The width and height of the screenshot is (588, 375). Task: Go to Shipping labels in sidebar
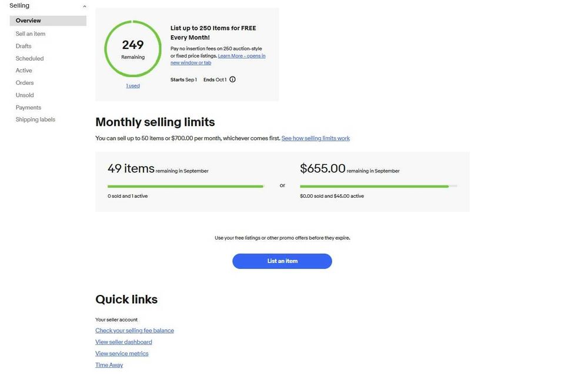click(35, 120)
